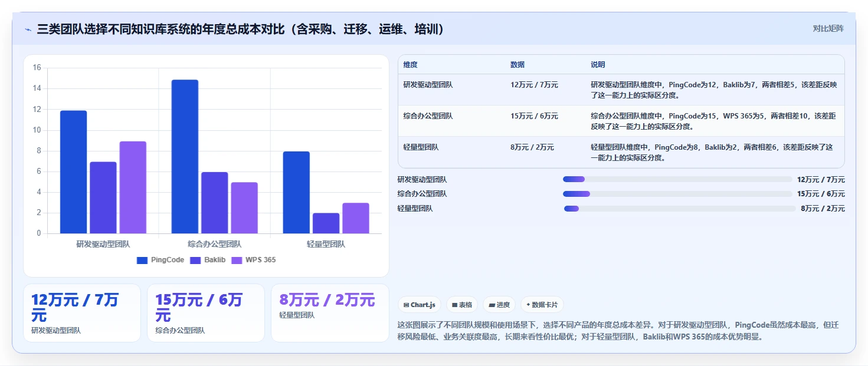
Task: Click PingCode bar for 研发驱动型团队
Action: point(73,172)
